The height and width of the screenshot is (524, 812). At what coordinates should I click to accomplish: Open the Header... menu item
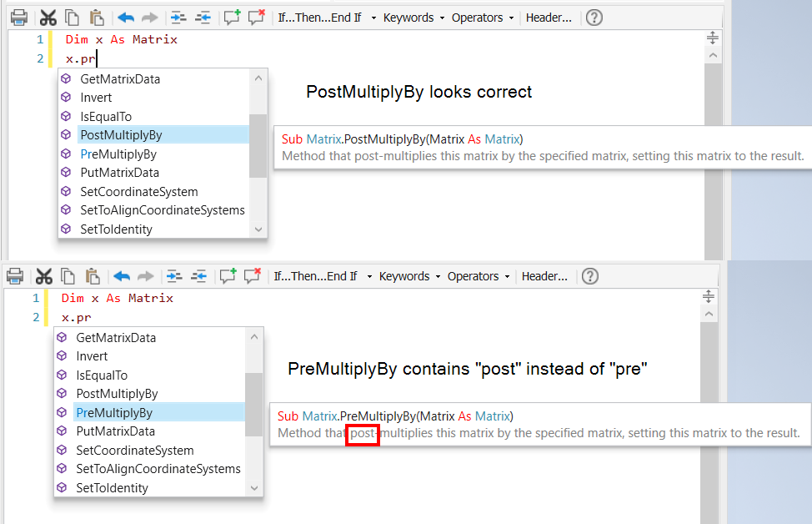pyautogui.click(x=549, y=17)
